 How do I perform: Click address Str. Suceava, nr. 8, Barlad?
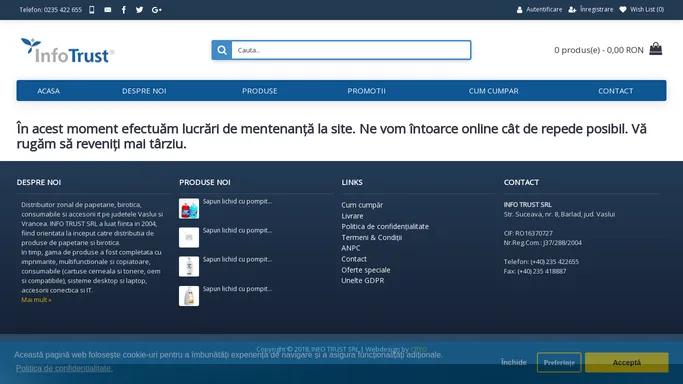tap(559, 214)
